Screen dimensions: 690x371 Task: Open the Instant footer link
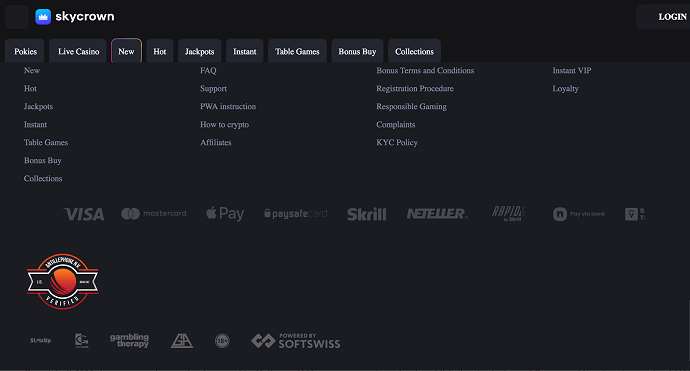pos(35,125)
